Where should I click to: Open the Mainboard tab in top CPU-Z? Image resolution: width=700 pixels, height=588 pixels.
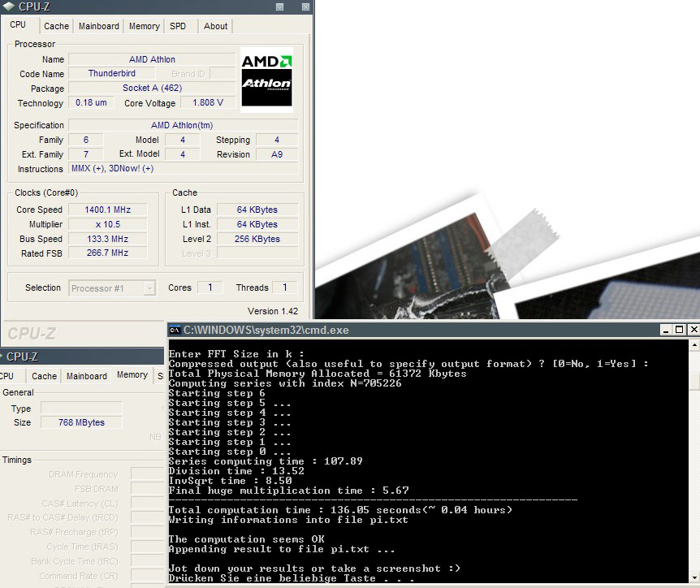[x=98, y=26]
